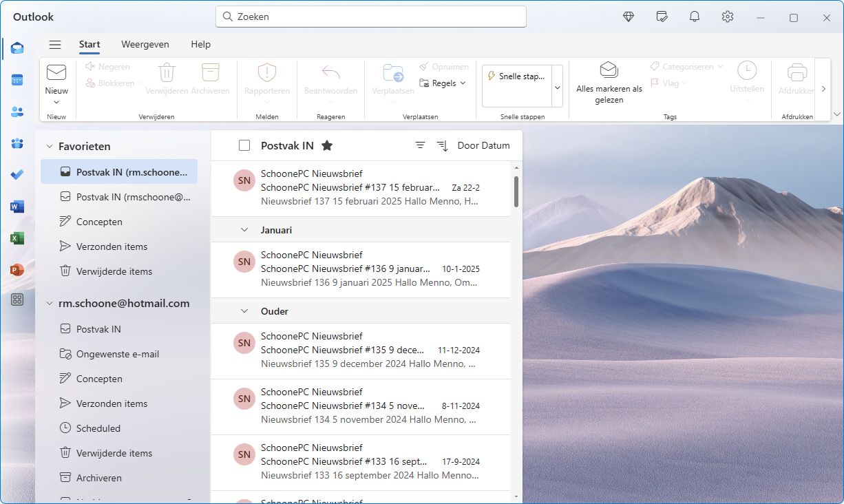Open SchoonePC Nieuwsbrief #133 message

[361, 463]
